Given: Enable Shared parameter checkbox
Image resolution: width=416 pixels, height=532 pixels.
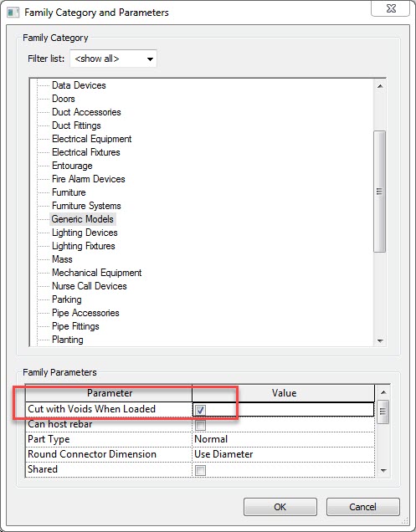Looking at the screenshot, I should coord(200,471).
